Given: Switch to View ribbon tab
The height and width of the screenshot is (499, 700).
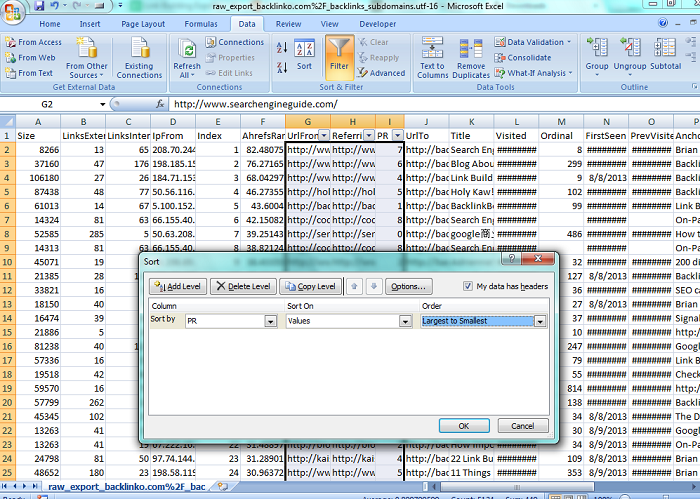Looking at the screenshot, I should (329, 24).
